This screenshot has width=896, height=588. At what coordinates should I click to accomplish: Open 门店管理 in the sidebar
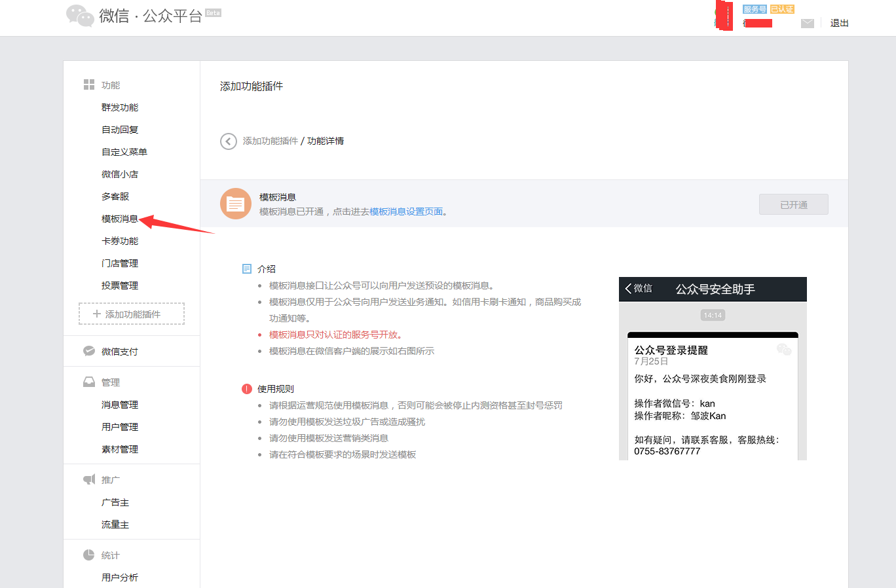pyautogui.click(x=120, y=263)
